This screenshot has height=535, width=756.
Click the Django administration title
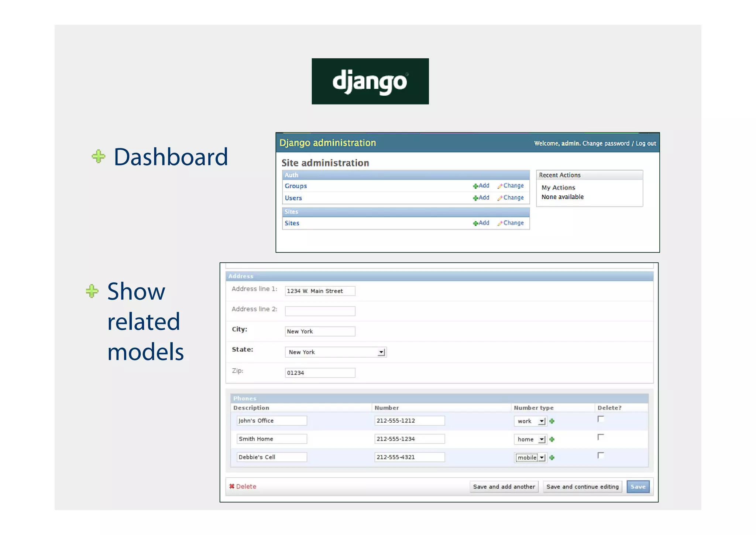click(x=328, y=143)
